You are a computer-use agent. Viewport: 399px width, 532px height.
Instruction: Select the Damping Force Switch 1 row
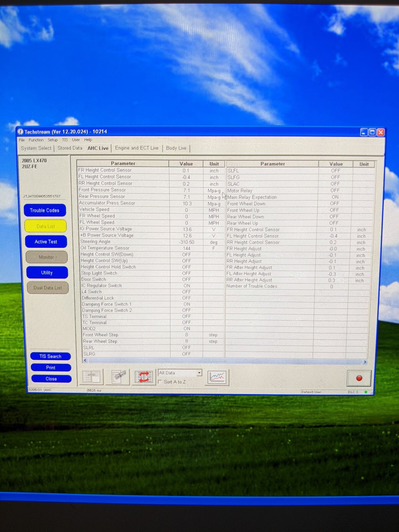pos(153,304)
